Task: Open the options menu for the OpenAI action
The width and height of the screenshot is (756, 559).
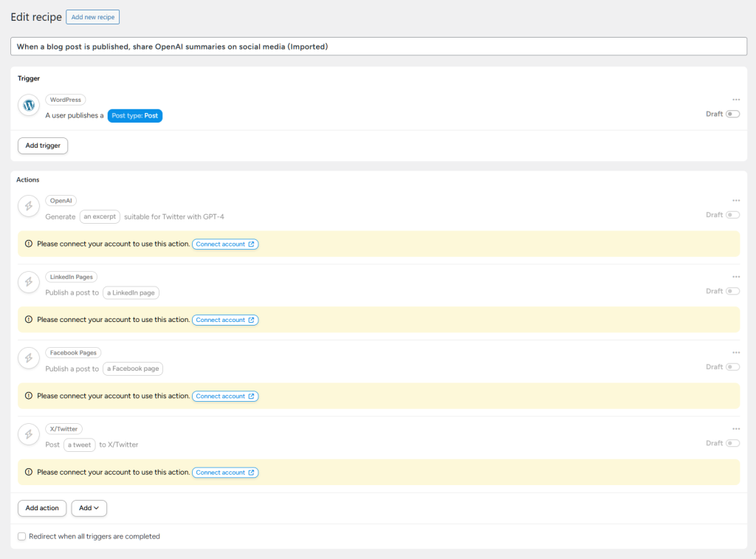Action: pos(735,200)
